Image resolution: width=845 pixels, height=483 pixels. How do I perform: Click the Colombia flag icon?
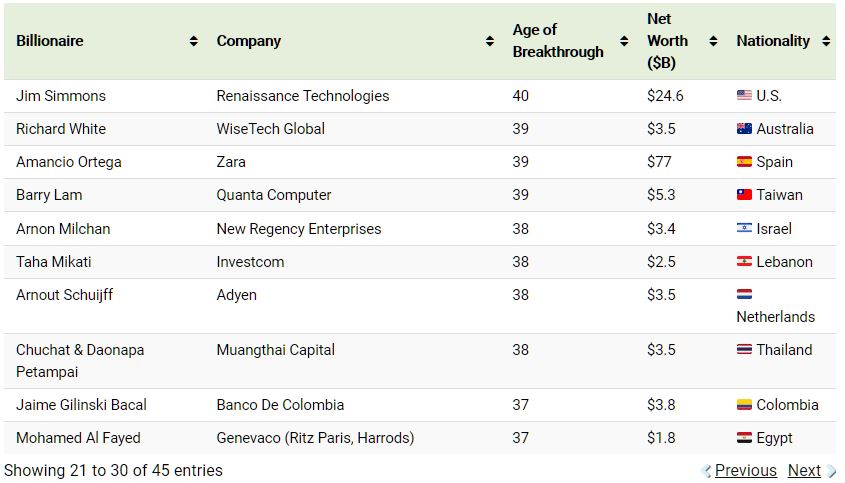tap(744, 405)
